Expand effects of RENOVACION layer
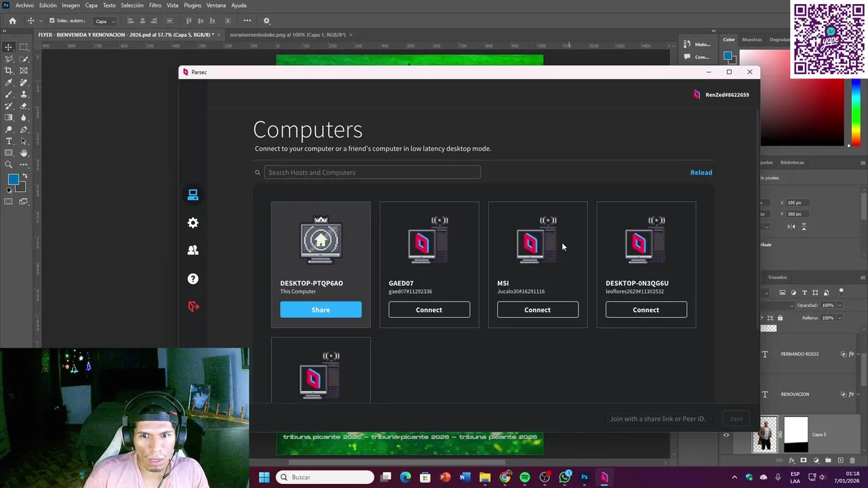 (x=859, y=394)
